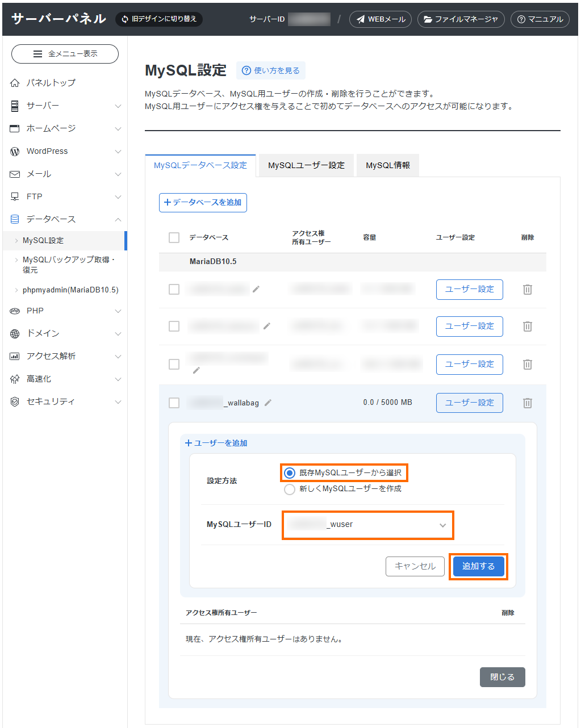
Task: Click the browser window icon beside ホームページ
Action: tap(15, 128)
